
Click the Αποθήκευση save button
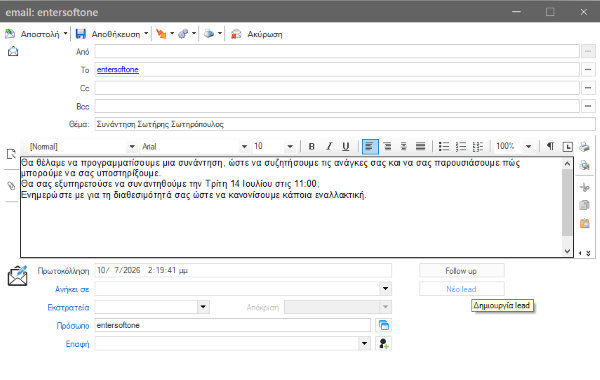pyautogui.click(x=108, y=34)
